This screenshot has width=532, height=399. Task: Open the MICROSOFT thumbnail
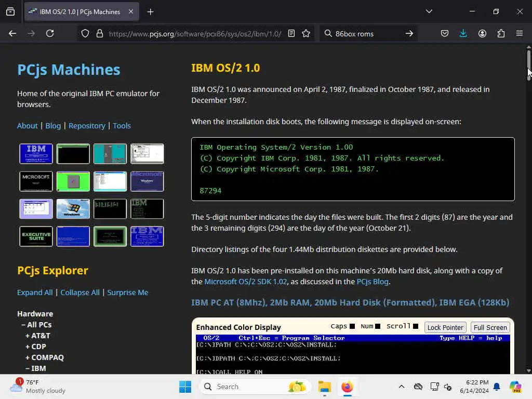pyautogui.click(x=36, y=181)
